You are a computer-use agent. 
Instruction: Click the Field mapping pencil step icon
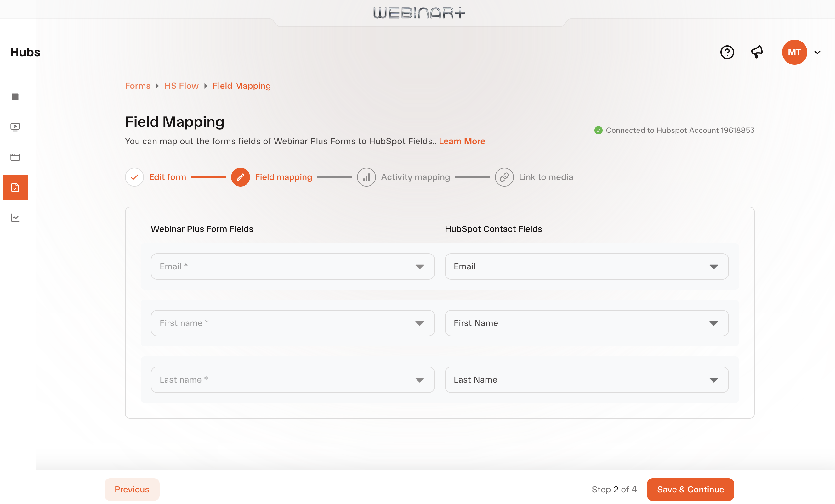(240, 177)
